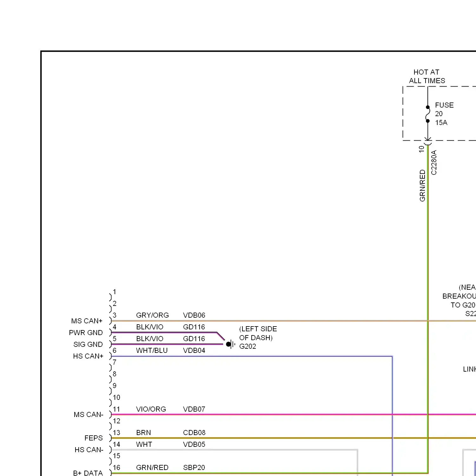Viewport: 476px width, 476px height.
Task: Select pin number 10 in the pin list
Action: 116,397
